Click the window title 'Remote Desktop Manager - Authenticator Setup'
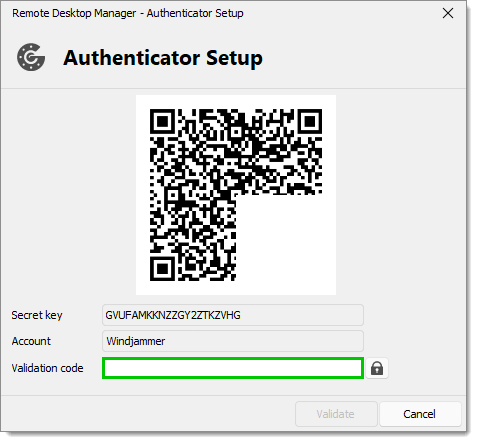The image size is (477, 442). coord(128,13)
